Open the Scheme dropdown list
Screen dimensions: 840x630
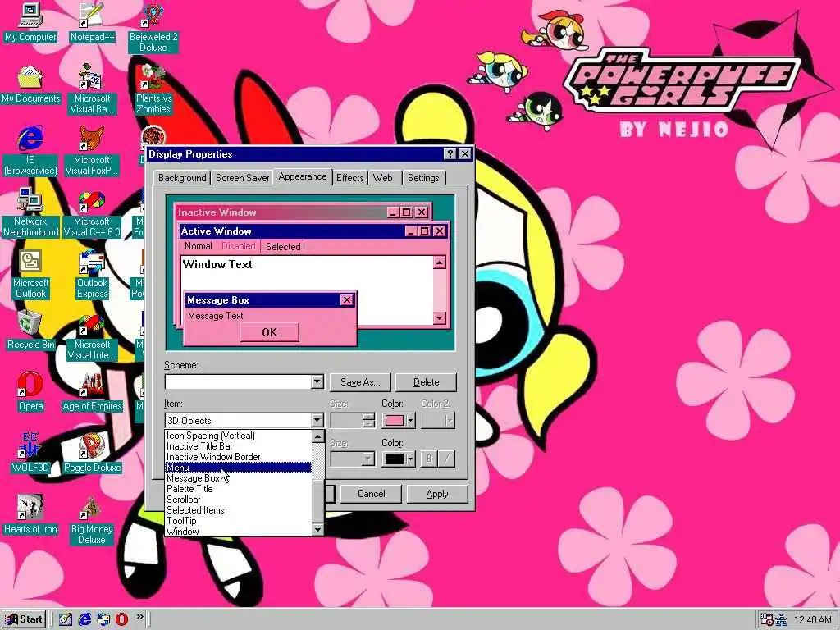[317, 382]
